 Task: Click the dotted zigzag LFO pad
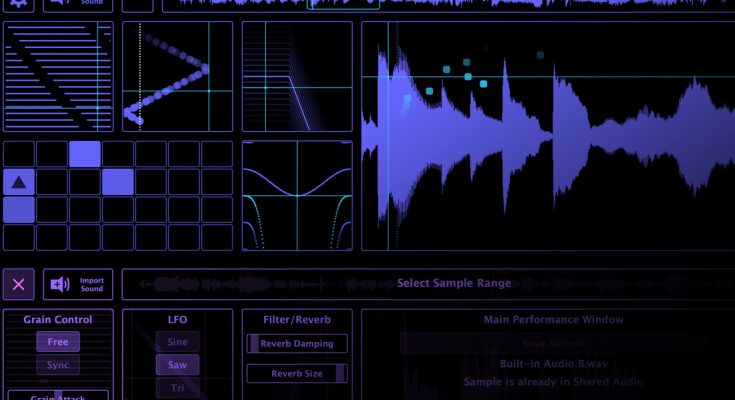click(177, 76)
